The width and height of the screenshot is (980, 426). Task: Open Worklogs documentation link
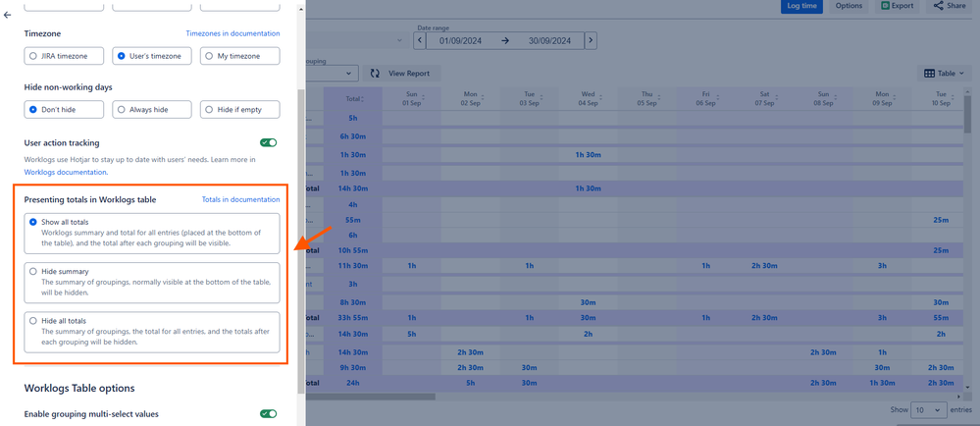(x=65, y=172)
